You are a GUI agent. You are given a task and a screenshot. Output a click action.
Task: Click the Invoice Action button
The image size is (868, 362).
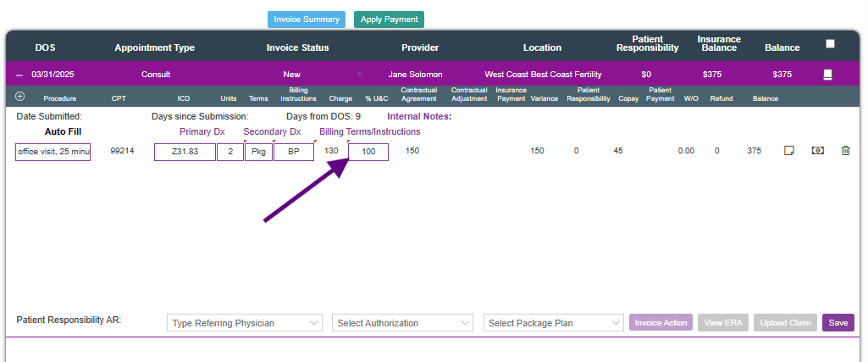pos(661,323)
